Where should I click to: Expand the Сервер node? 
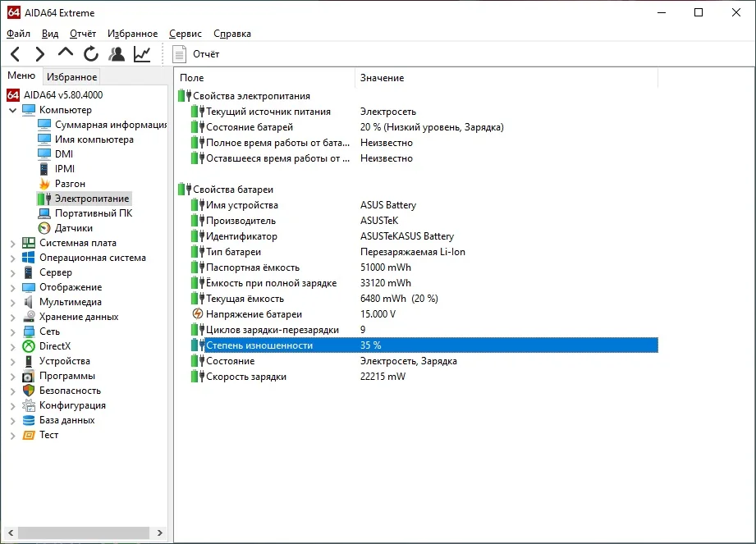point(12,272)
